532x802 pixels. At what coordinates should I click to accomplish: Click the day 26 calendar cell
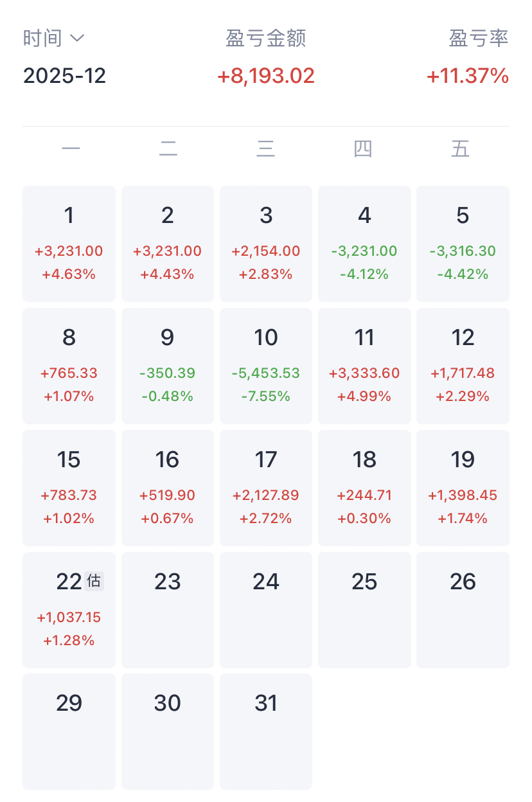tap(463, 610)
